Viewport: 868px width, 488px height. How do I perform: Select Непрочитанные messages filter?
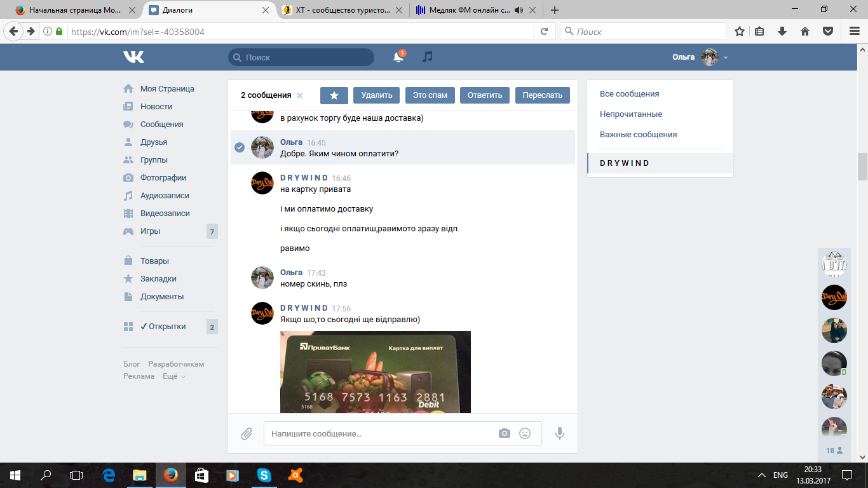click(x=631, y=114)
